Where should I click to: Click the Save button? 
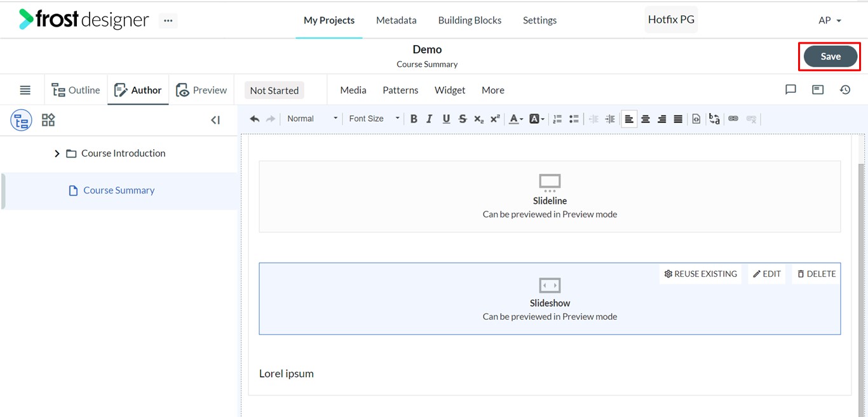pos(831,56)
